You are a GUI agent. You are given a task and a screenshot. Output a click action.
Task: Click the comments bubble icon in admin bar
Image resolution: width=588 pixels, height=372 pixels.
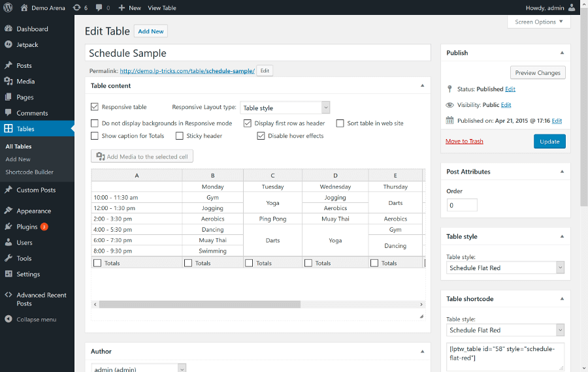pos(99,8)
